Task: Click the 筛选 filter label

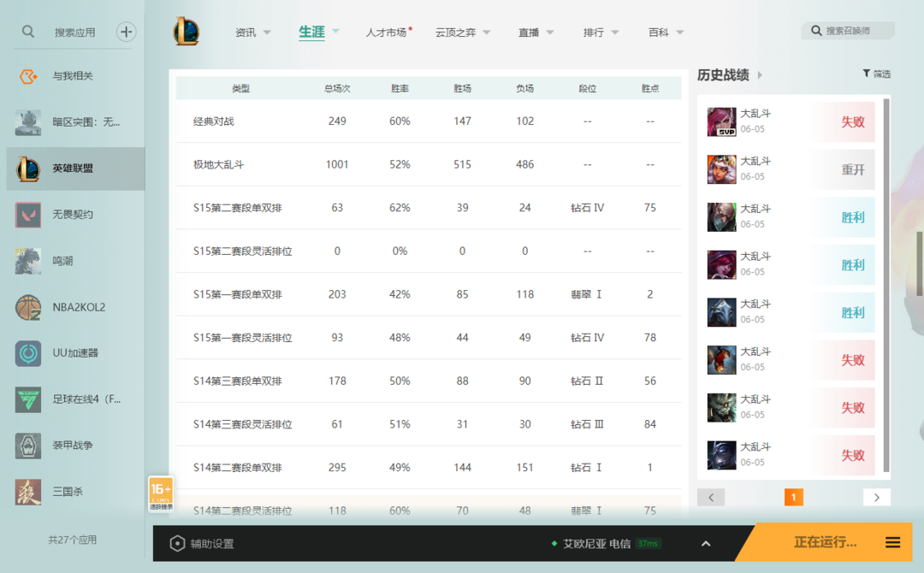Action: click(x=881, y=74)
